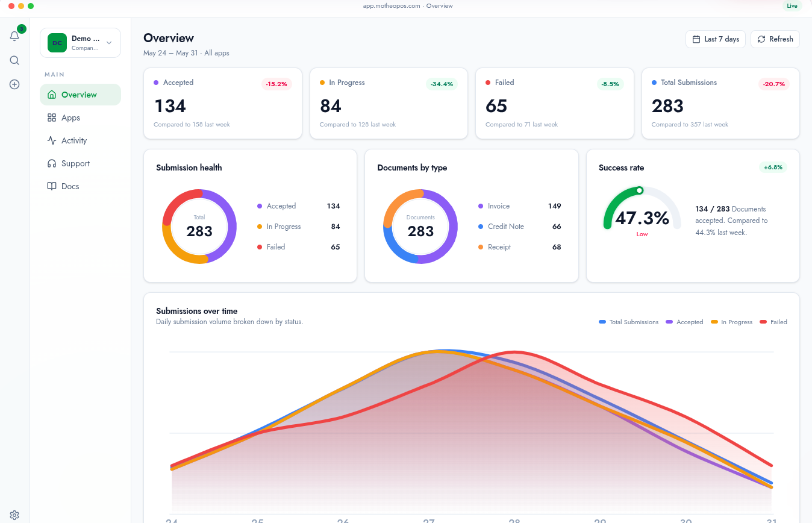
Task: Click the 65 value on Failed card
Action: [x=496, y=106]
